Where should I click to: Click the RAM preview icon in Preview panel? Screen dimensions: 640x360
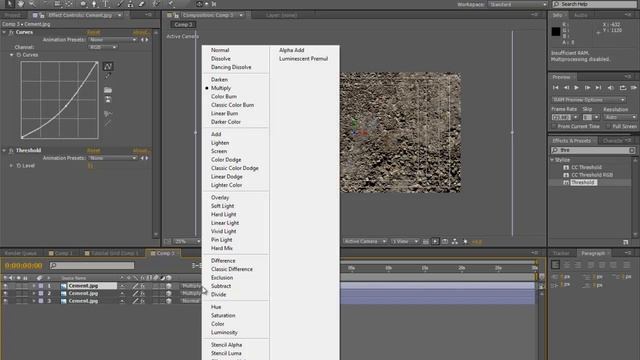633,88
